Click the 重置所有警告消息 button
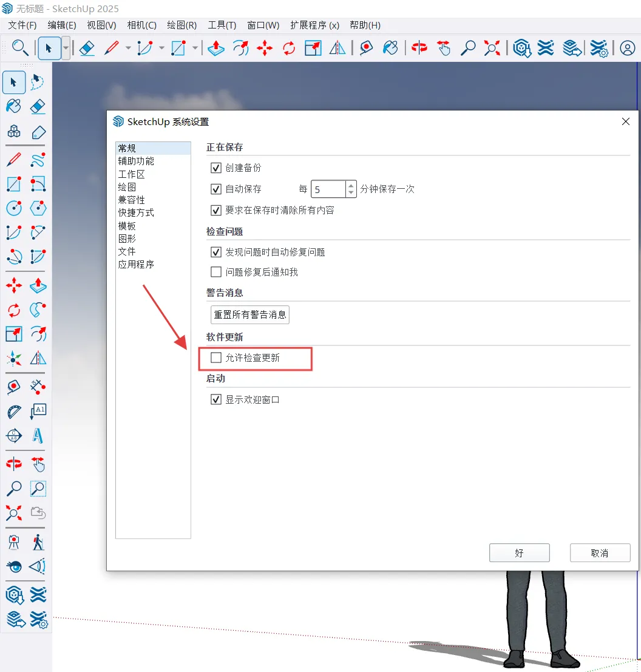The width and height of the screenshot is (641, 672). [x=250, y=314]
